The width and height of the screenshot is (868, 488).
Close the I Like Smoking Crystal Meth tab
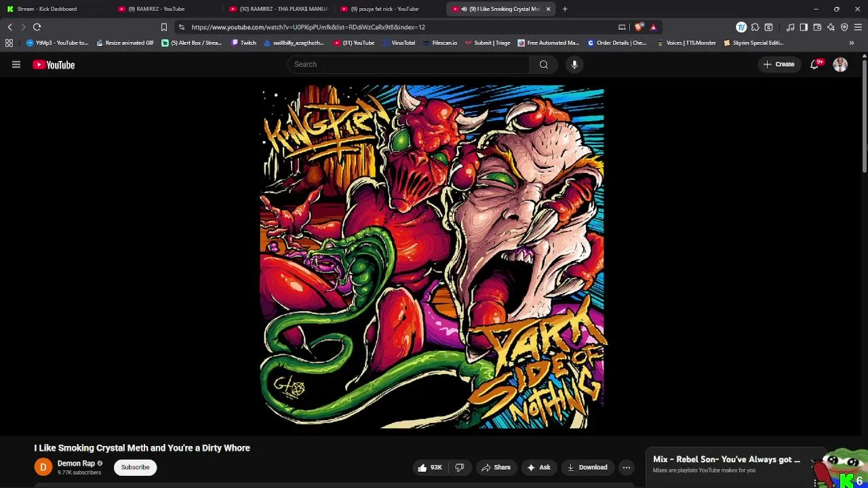point(548,9)
